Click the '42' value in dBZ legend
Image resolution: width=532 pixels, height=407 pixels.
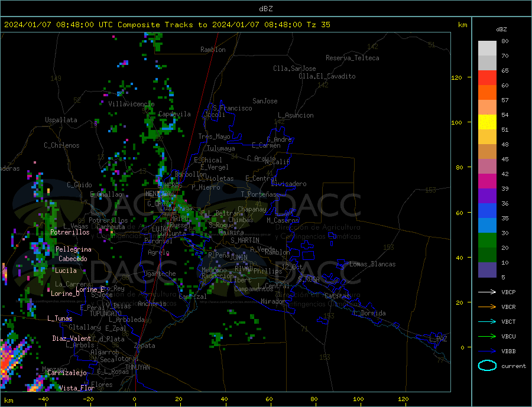(505, 174)
